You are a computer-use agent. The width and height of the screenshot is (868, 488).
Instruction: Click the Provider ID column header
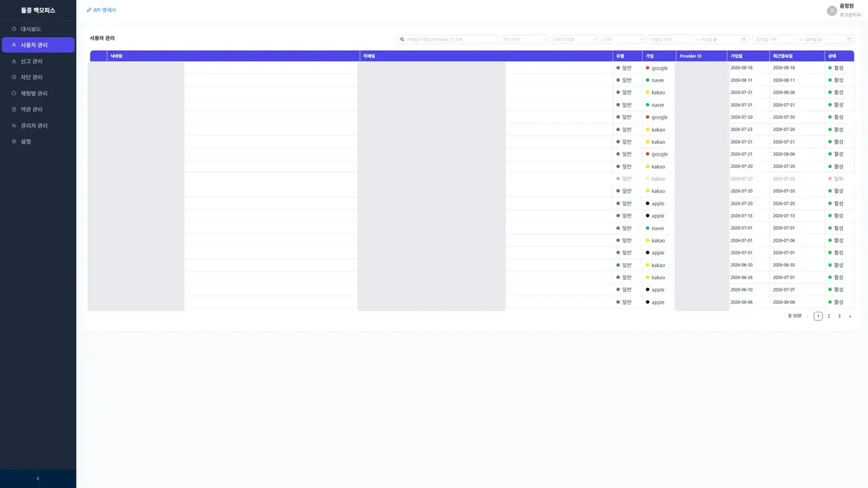click(x=701, y=56)
